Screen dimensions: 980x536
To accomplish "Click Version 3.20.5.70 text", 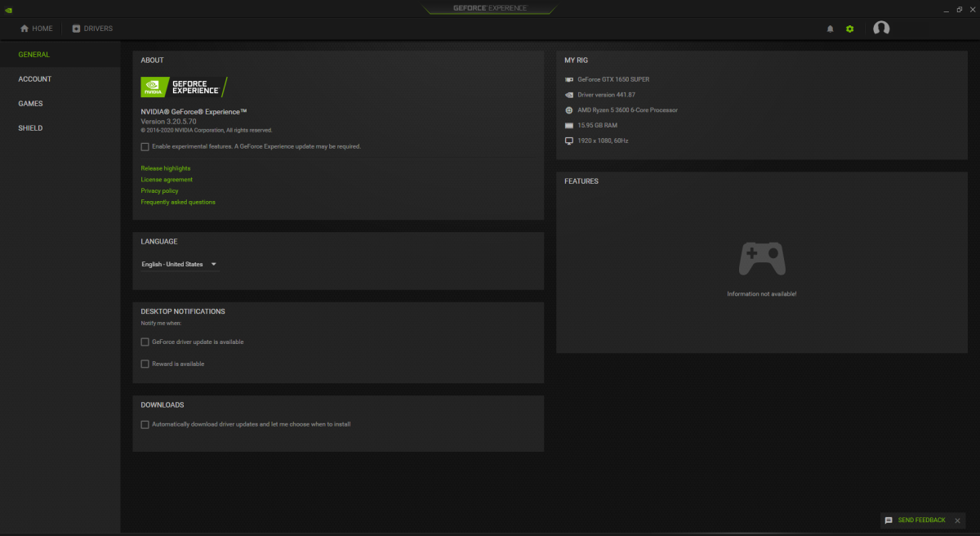I will [168, 121].
